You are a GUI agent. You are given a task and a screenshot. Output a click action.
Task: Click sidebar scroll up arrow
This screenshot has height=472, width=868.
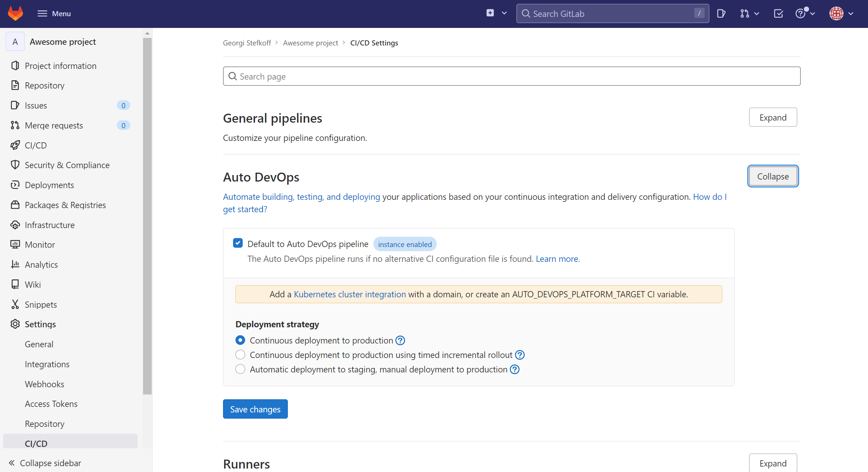coord(147,33)
